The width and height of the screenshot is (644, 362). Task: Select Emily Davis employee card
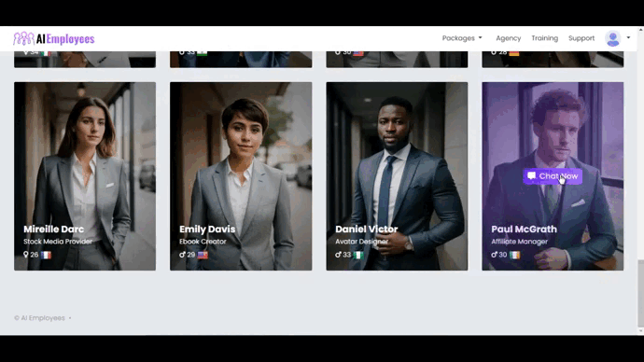click(241, 176)
